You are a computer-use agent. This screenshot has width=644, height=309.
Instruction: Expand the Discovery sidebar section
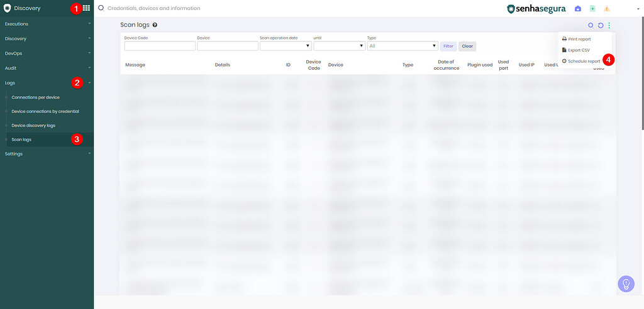pos(47,38)
